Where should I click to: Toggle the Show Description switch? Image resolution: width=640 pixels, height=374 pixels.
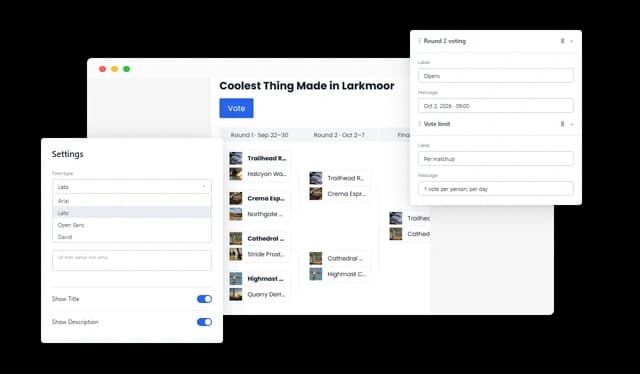click(x=204, y=322)
